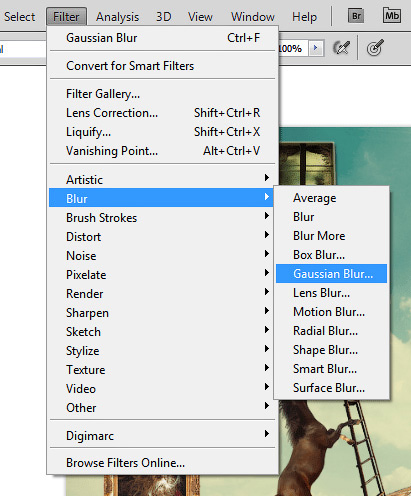Click the tablet pressure target icon
The image size is (411, 496).
[x=375, y=48]
